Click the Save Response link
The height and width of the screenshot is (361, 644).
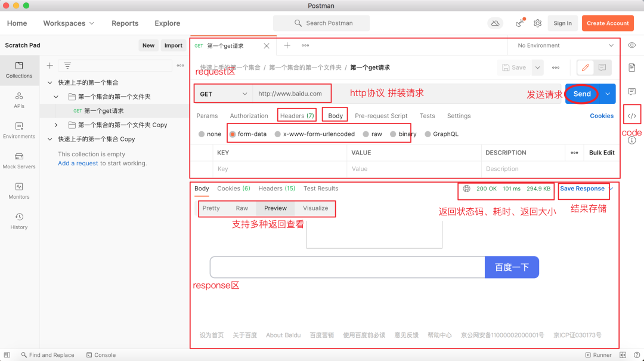[x=582, y=189]
